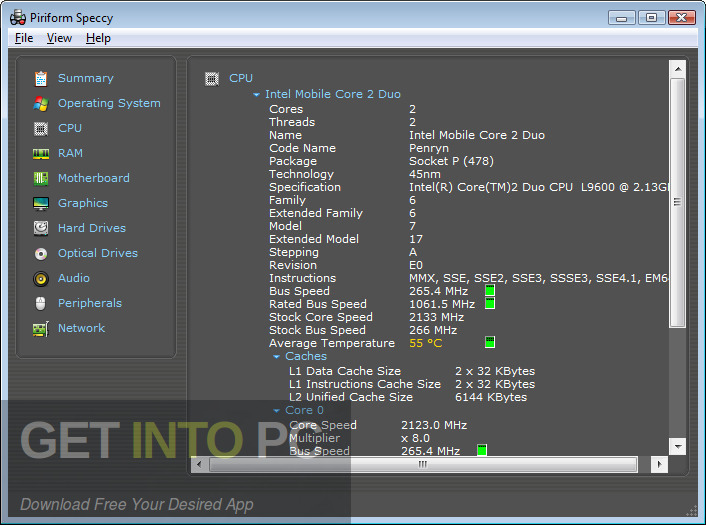
Task: Click the horizontal scrollbar left arrow
Action: pyautogui.click(x=199, y=464)
